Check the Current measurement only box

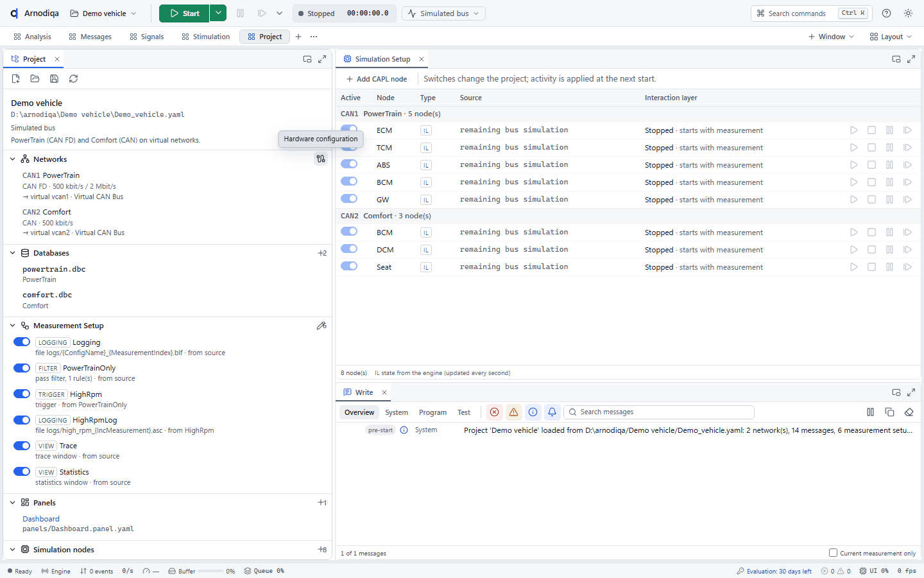833,553
